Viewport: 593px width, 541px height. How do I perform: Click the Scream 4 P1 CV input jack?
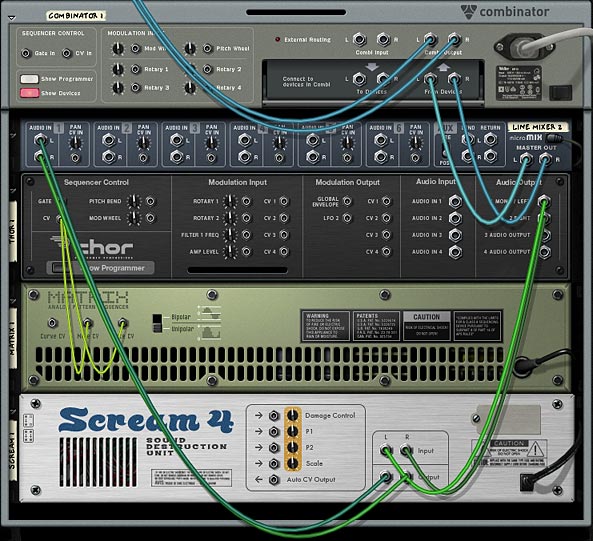pyautogui.click(x=274, y=431)
